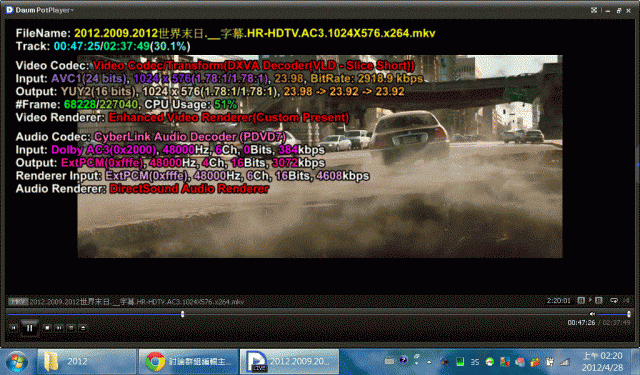
Task: Click the seek bar position handle
Action: pos(182,314)
